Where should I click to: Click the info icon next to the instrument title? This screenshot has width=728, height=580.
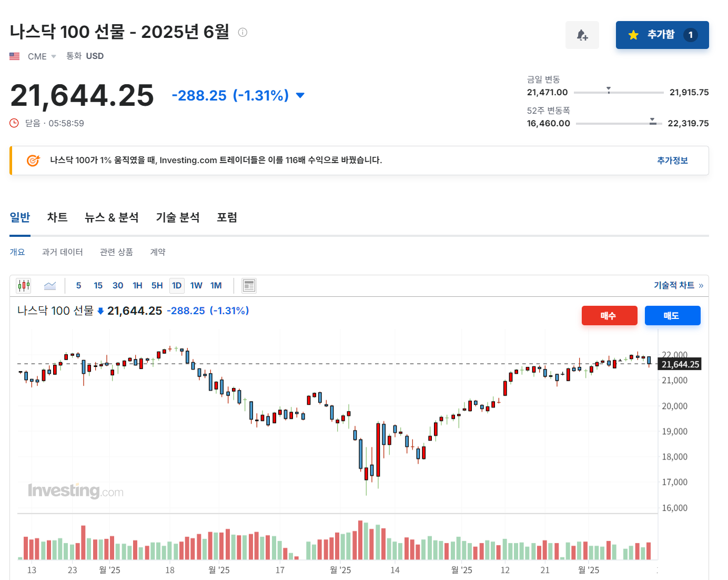tap(242, 32)
